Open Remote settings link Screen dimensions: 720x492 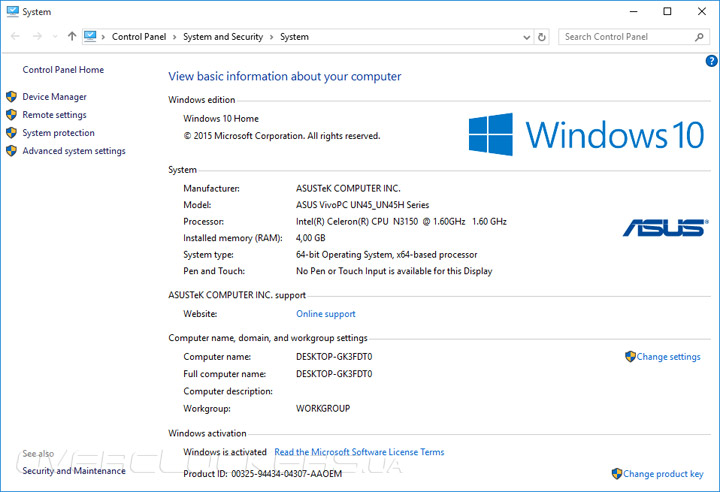[x=54, y=115]
